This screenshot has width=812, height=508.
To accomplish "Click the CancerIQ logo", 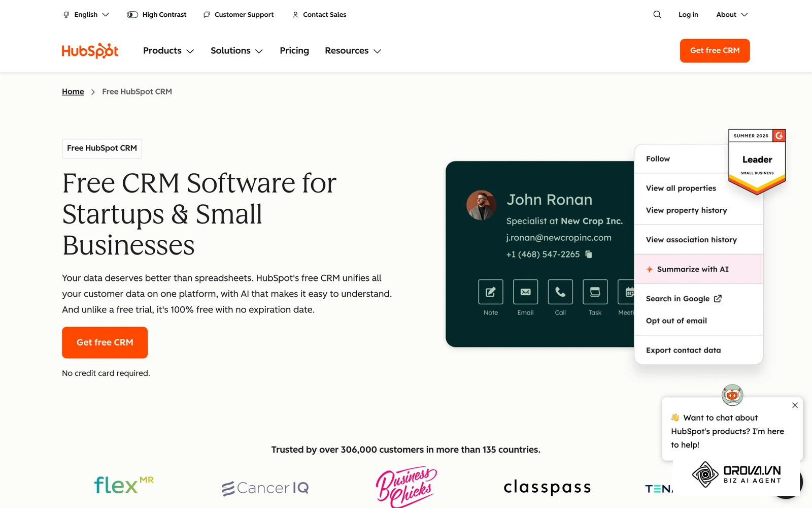I will 265,488.
